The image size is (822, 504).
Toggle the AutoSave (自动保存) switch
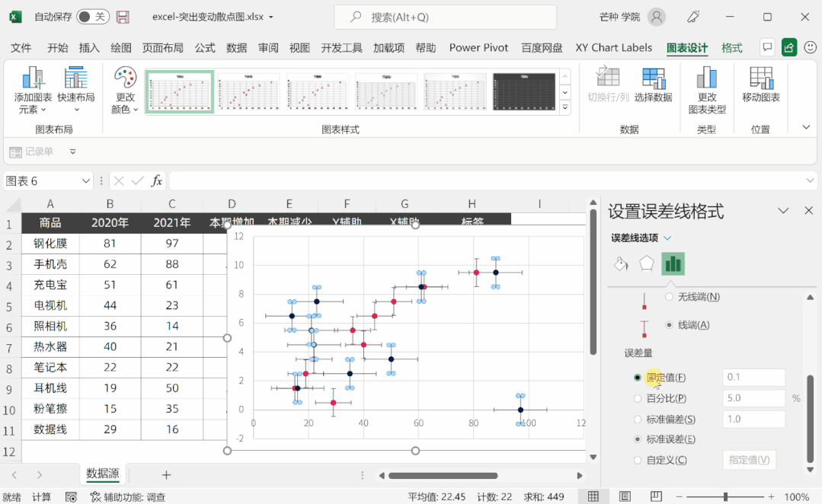(x=93, y=17)
